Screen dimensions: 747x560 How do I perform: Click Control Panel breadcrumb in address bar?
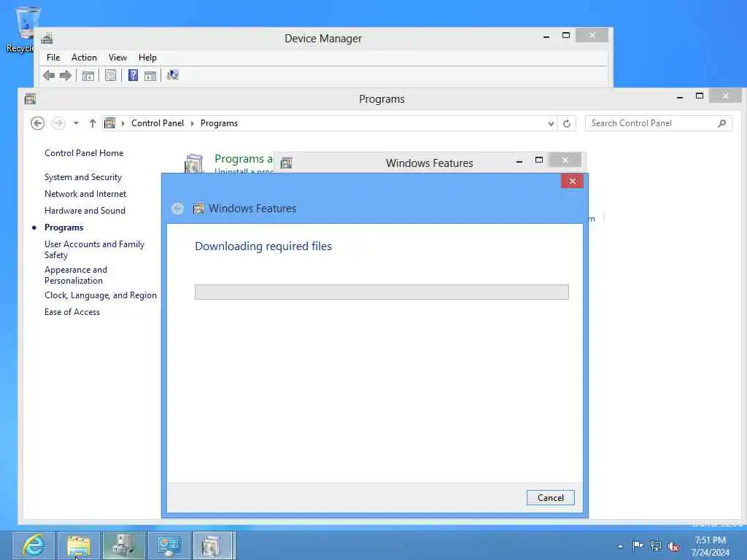158,123
